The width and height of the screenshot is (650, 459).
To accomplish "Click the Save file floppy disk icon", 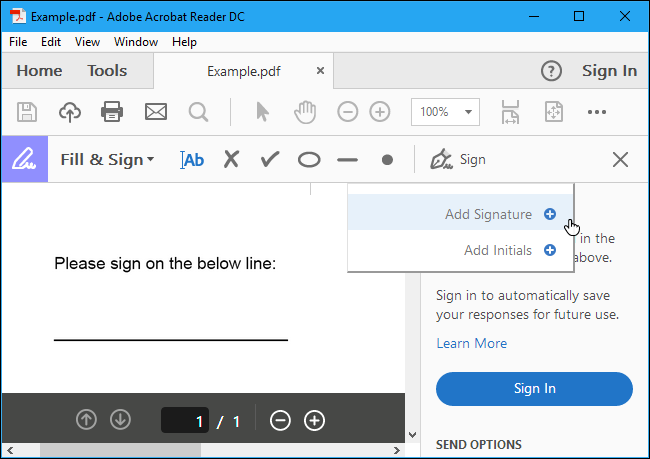I will click(x=28, y=112).
